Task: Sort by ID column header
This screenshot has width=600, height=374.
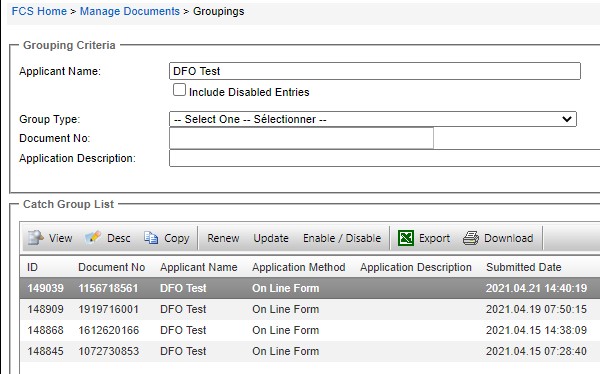Action: pyautogui.click(x=33, y=267)
